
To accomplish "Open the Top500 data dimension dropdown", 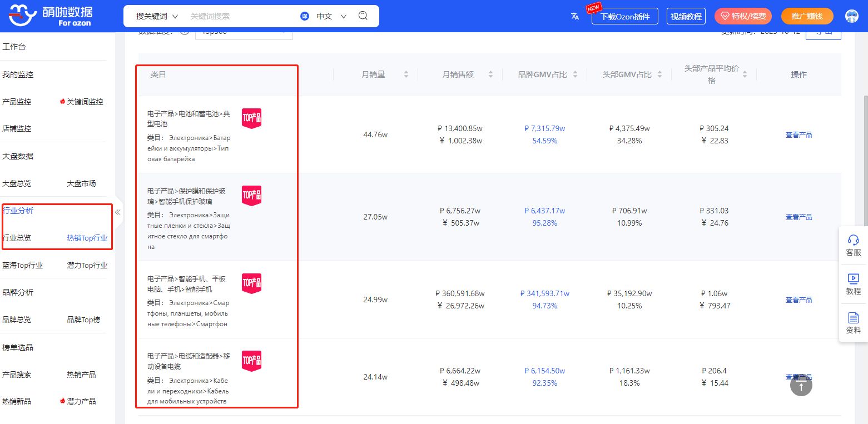I will point(244,33).
